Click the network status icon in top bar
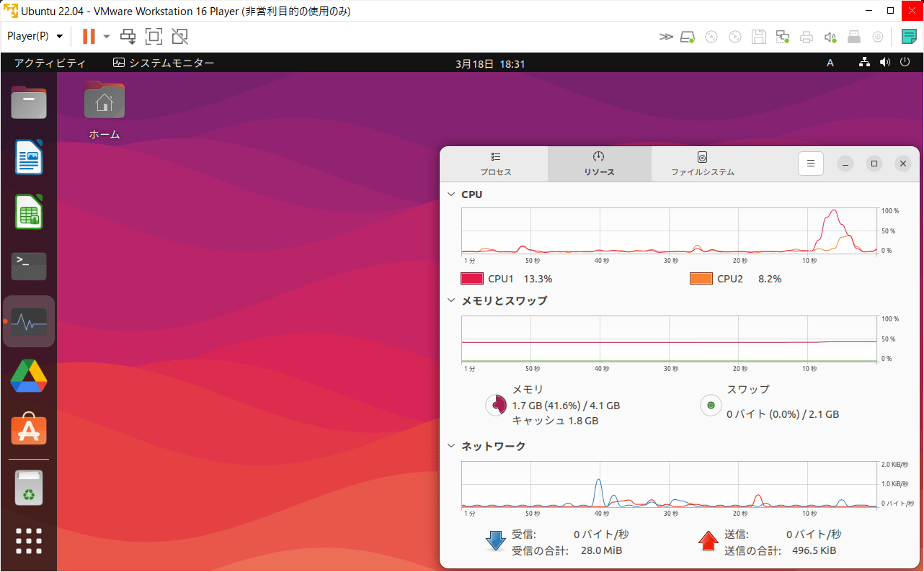 coord(865,63)
